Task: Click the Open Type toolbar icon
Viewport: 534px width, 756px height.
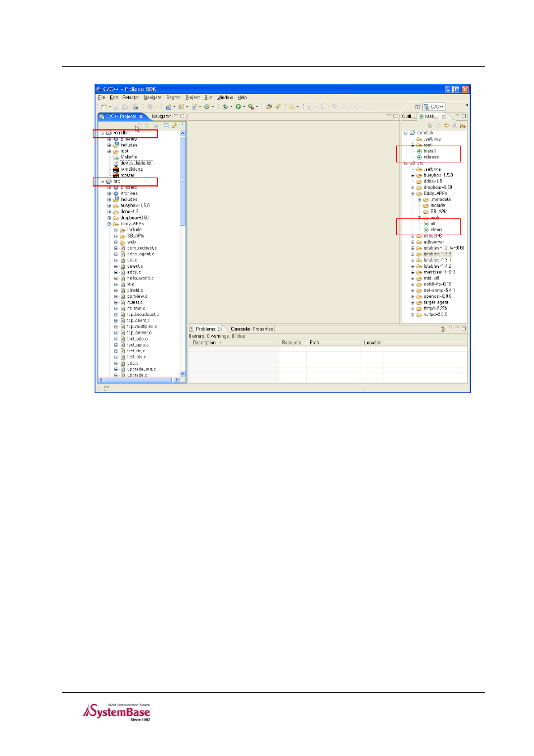Action: pos(269,106)
